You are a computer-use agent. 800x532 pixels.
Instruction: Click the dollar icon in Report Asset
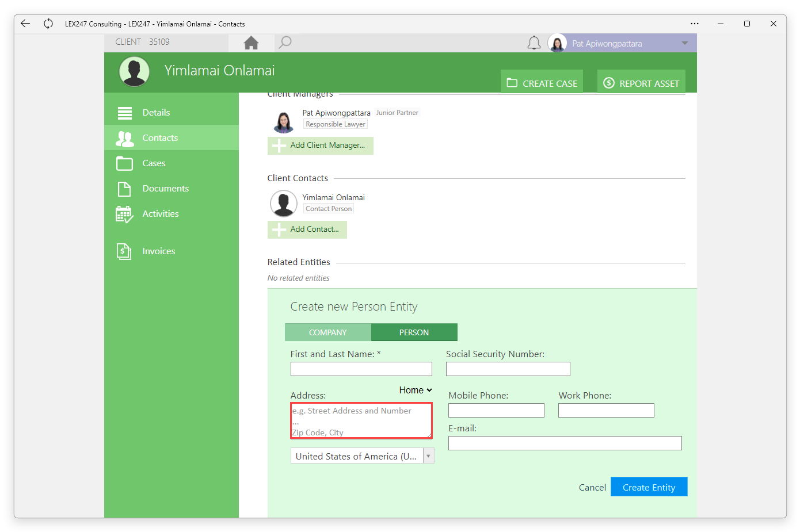(x=609, y=83)
